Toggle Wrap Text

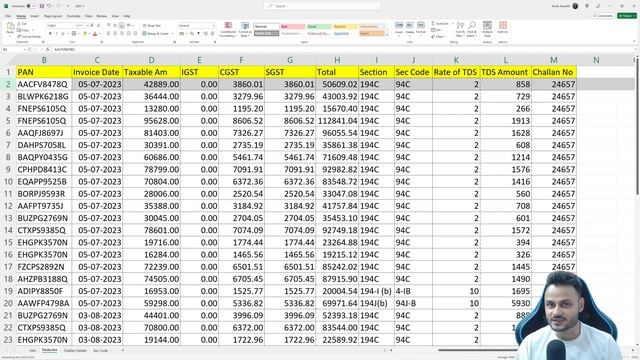point(151,25)
